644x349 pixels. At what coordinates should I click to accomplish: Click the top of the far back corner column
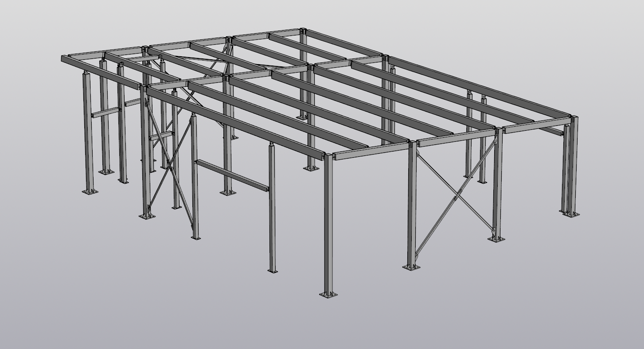303,32
